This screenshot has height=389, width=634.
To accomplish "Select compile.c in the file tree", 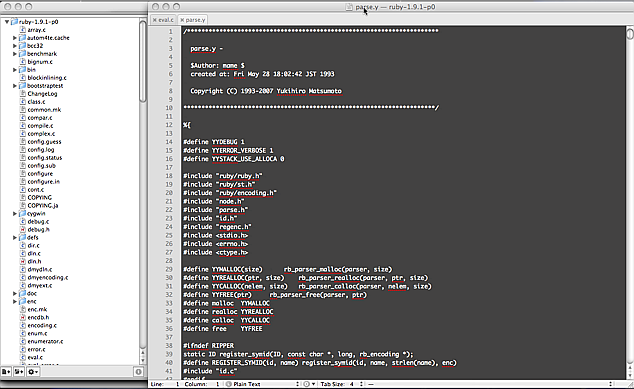I will [x=40, y=126].
